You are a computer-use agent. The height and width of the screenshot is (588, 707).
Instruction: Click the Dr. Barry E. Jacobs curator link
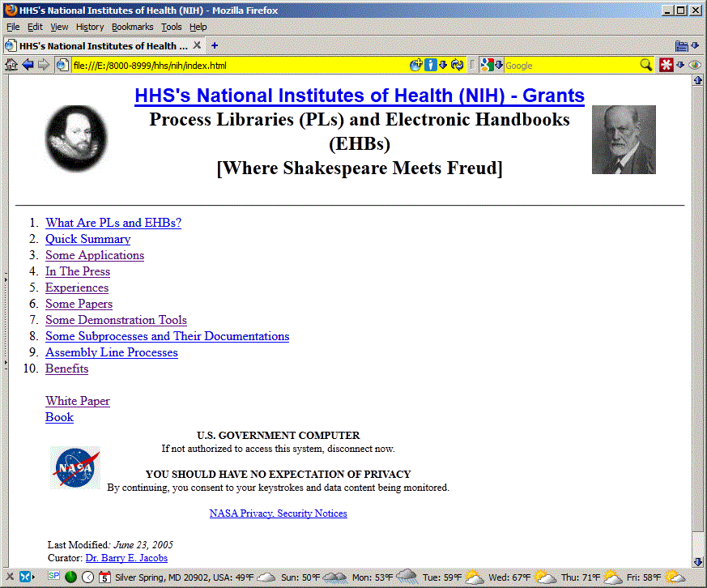pos(126,558)
